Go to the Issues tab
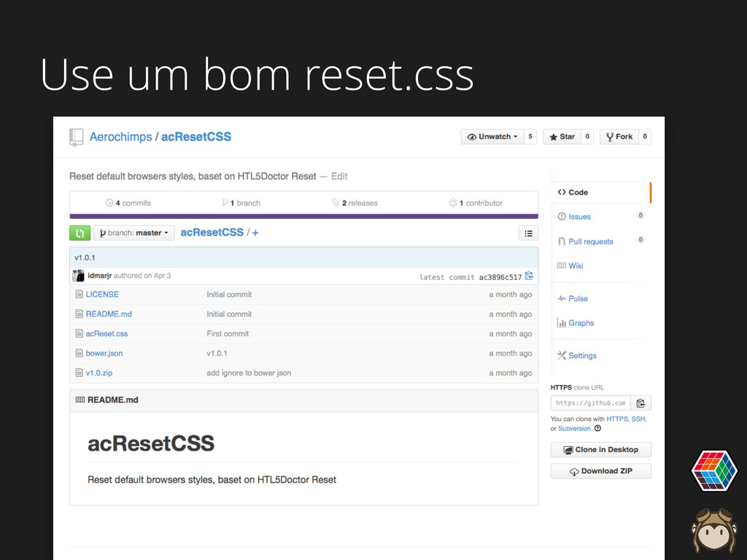This screenshot has width=747, height=560. click(579, 217)
